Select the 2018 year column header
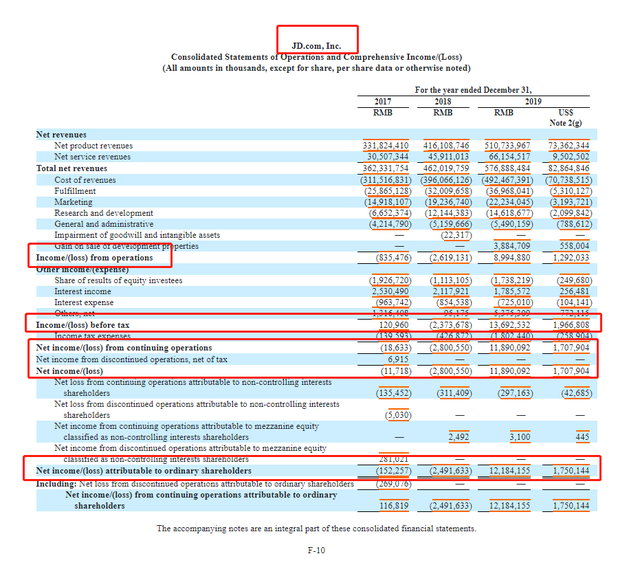Image resolution: width=640 pixels, height=567 pixels. pyautogui.click(x=443, y=101)
